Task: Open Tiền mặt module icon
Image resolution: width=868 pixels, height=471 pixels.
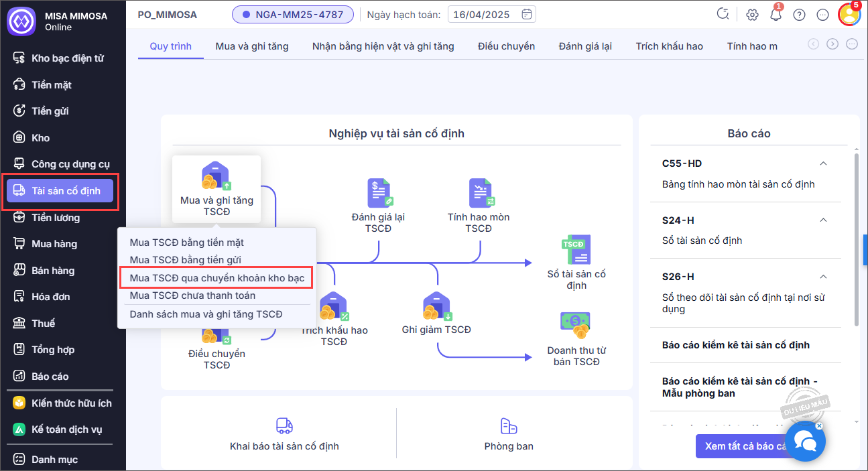Action: 19,84
